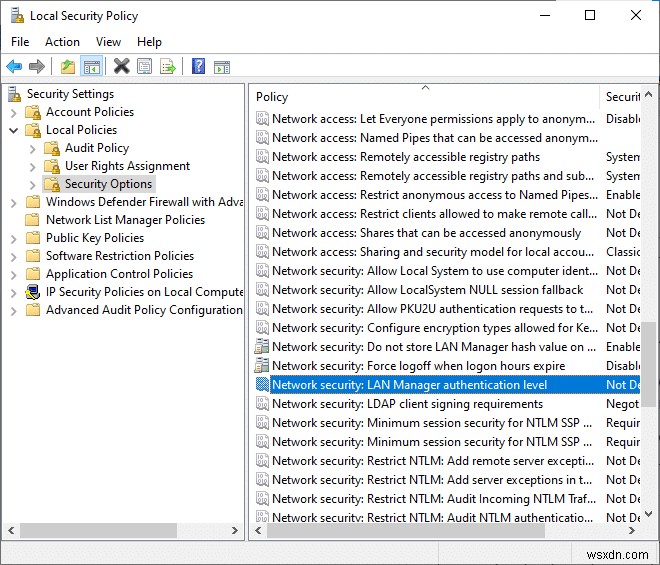Click User Rights Assignment folder icon
660x565 pixels.
click(52, 166)
